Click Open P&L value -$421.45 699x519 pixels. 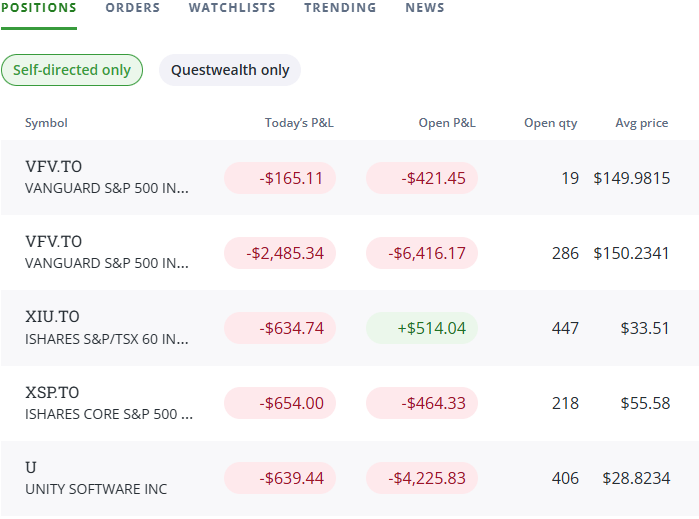[422, 178]
